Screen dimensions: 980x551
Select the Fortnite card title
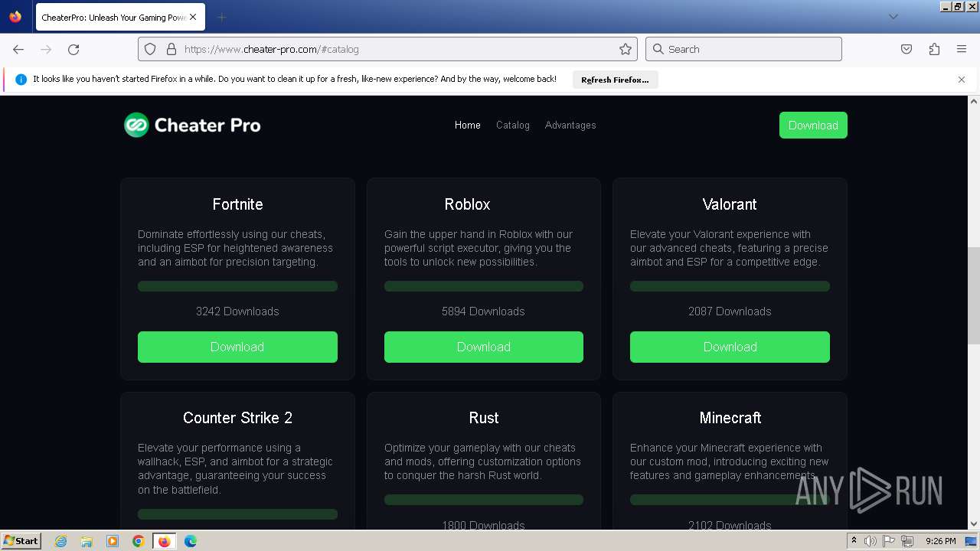[x=237, y=204]
